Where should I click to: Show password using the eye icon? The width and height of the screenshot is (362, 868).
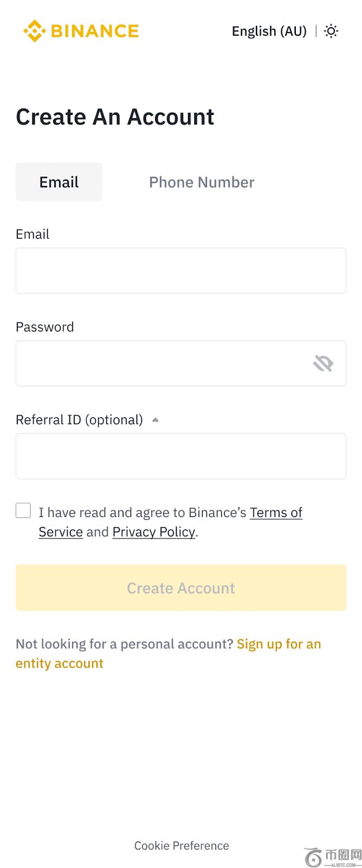click(x=324, y=363)
